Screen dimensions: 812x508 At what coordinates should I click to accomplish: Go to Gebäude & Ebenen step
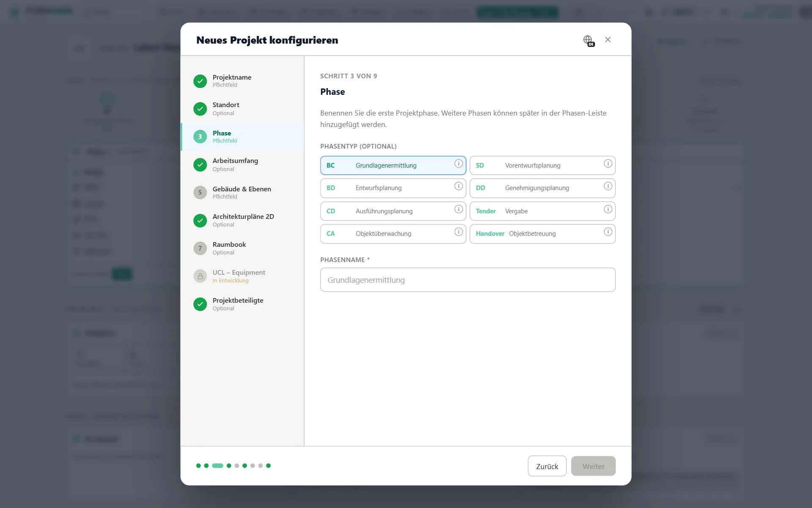tap(242, 193)
